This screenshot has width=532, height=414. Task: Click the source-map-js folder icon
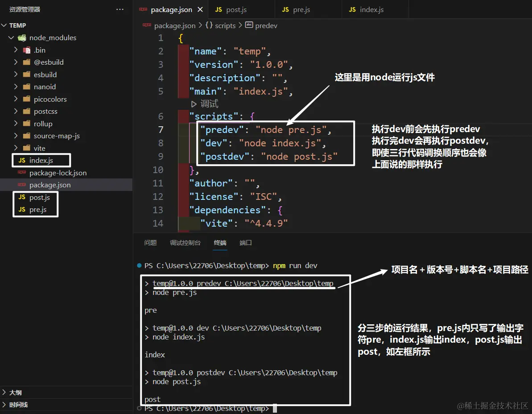tap(26, 136)
